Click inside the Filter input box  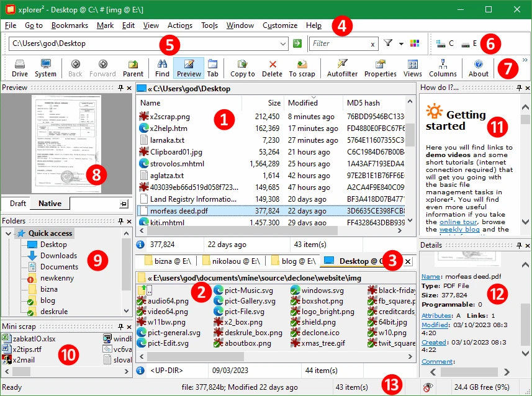tap(338, 43)
